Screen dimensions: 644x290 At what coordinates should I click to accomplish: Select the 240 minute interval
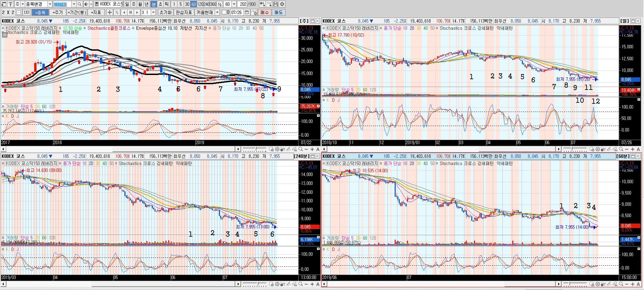click(x=207, y=4)
